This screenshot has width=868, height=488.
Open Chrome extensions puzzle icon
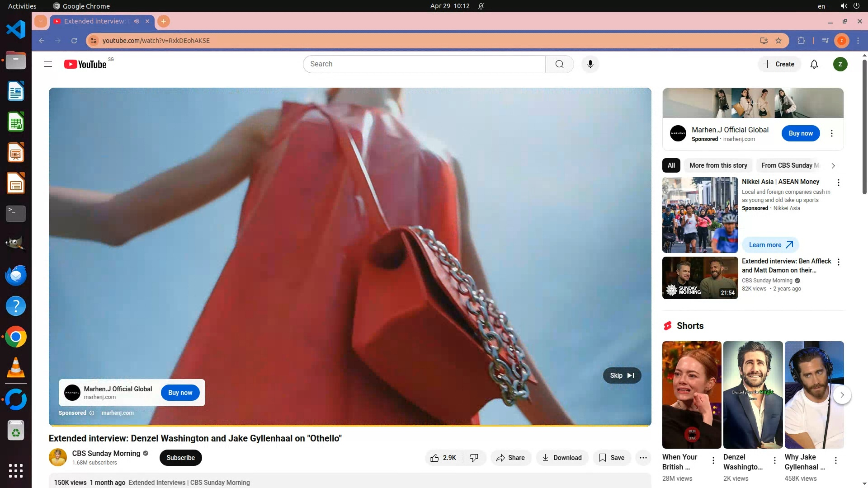(x=801, y=41)
